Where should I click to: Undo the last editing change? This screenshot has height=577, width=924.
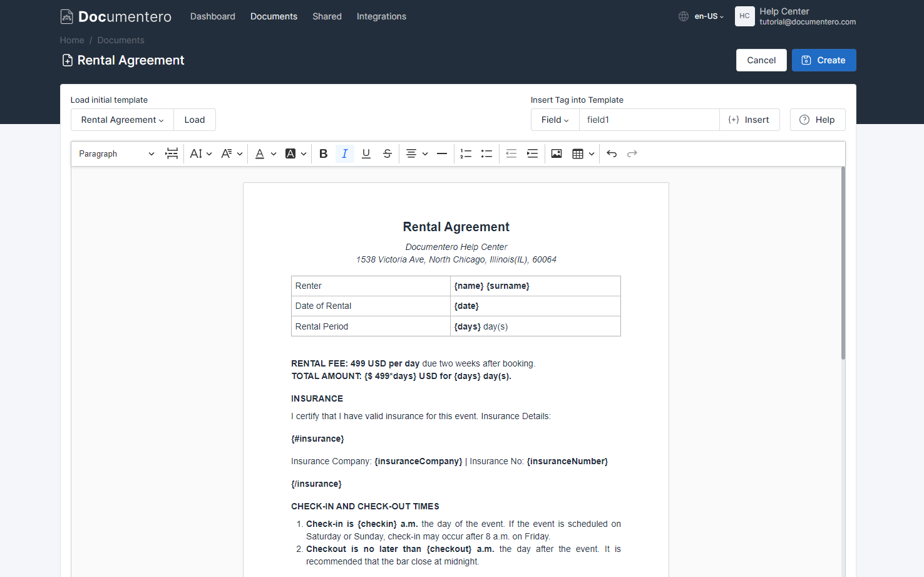click(x=612, y=153)
